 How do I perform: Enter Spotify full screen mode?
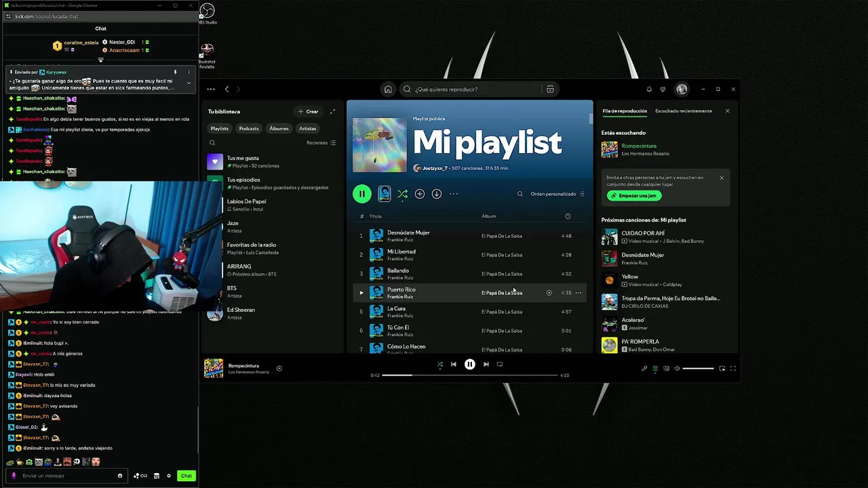(x=733, y=369)
